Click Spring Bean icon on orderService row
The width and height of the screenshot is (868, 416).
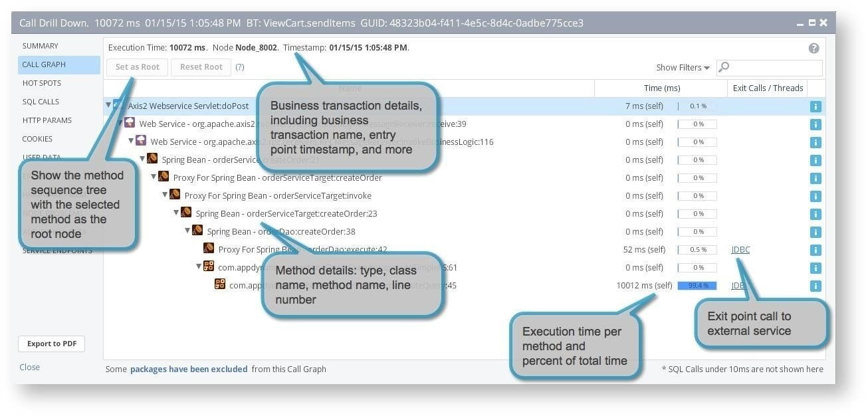tap(152, 159)
